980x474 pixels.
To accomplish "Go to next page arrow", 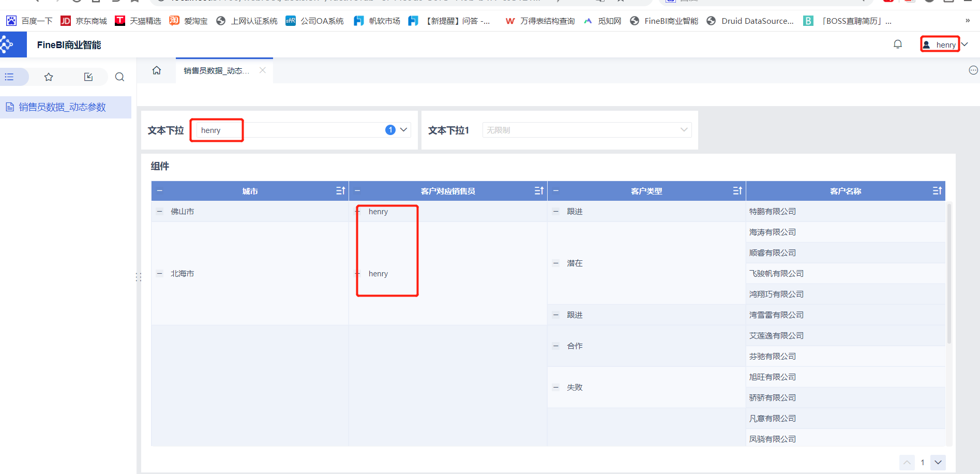I will (x=938, y=462).
